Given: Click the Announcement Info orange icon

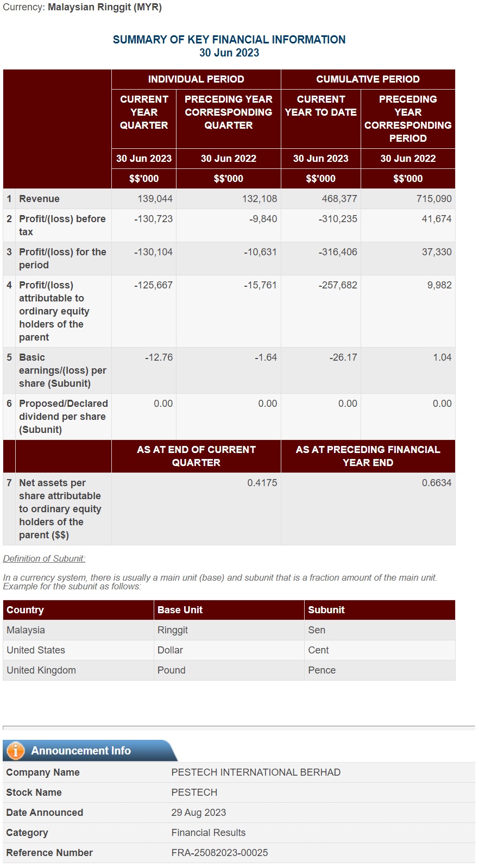Looking at the screenshot, I should [x=16, y=750].
